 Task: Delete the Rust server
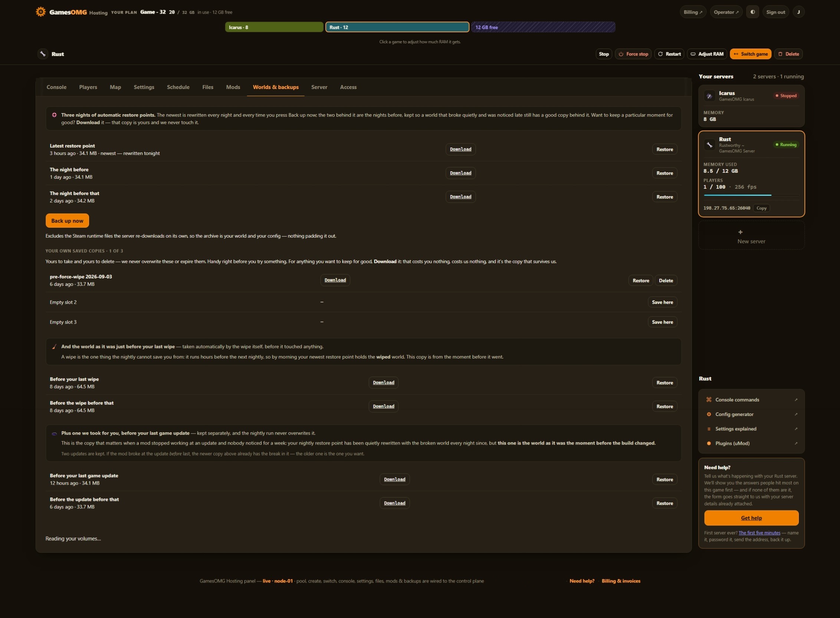pyautogui.click(x=788, y=54)
